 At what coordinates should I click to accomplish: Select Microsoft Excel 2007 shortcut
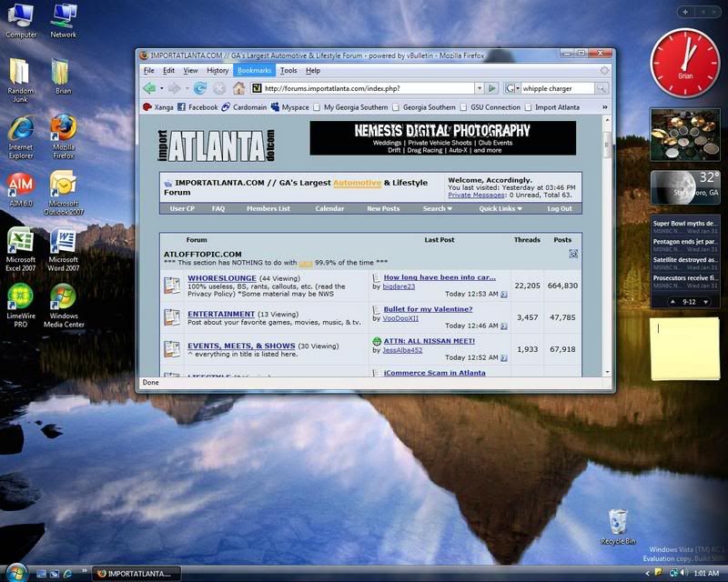click(20, 249)
